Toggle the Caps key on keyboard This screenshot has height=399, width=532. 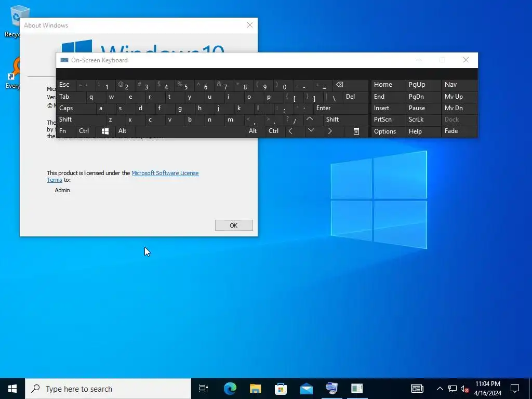(x=76, y=108)
